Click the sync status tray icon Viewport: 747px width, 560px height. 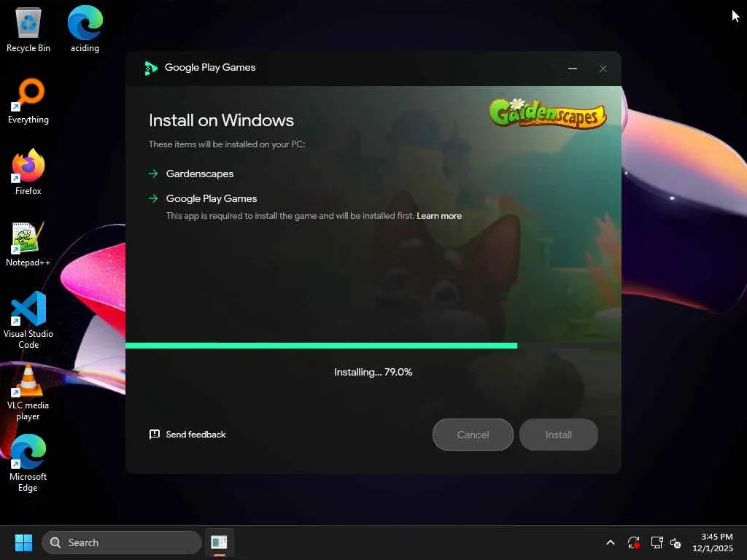(634, 542)
